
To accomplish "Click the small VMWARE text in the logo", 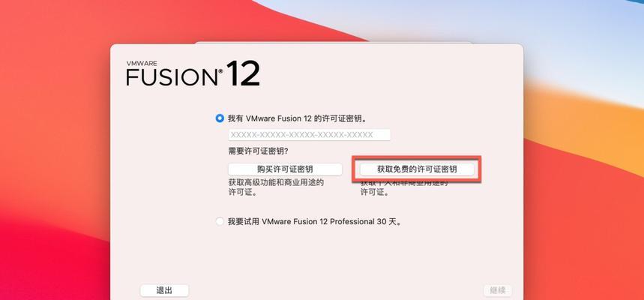I will [x=142, y=63].
